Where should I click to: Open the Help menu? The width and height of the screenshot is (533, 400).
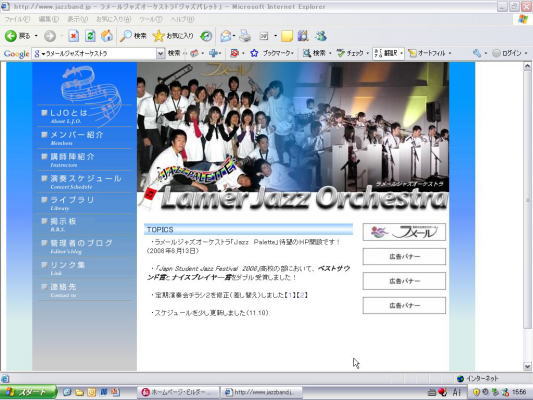[x=182, y=19]
